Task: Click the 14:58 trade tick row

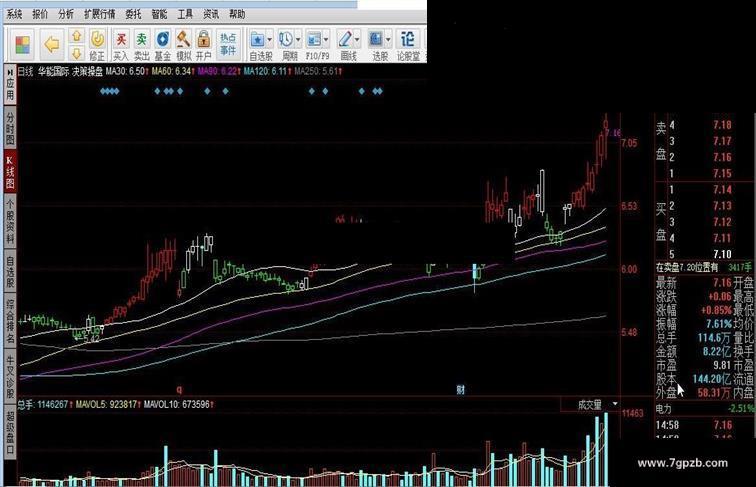Action: point(694,425)
